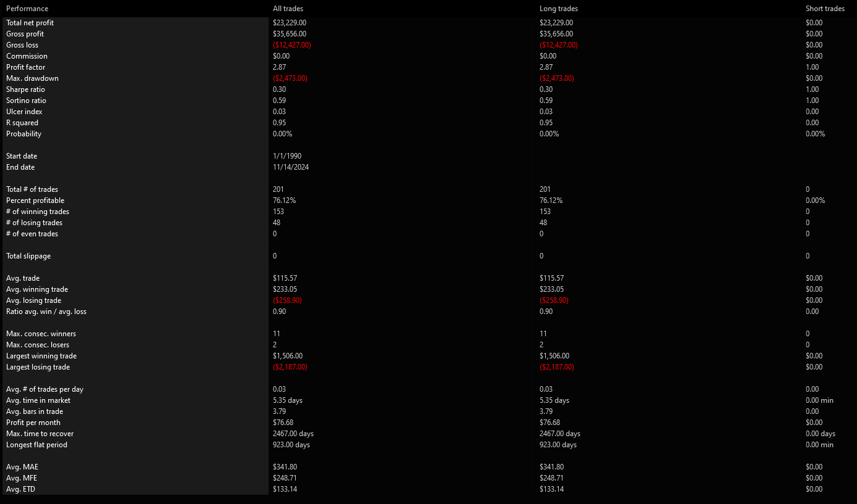Select the Largest losing trade label
This screenshot has width=857, height=504.
tap(38, 367)
